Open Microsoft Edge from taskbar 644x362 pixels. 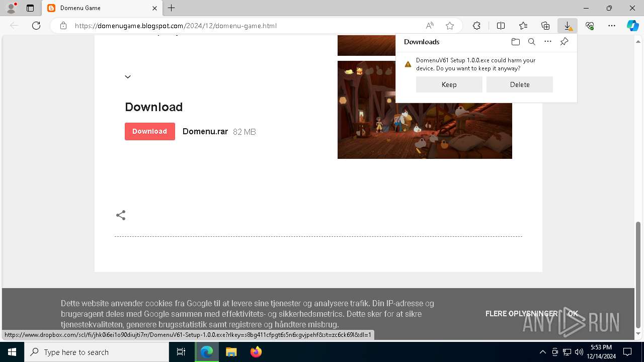[207, 352]
